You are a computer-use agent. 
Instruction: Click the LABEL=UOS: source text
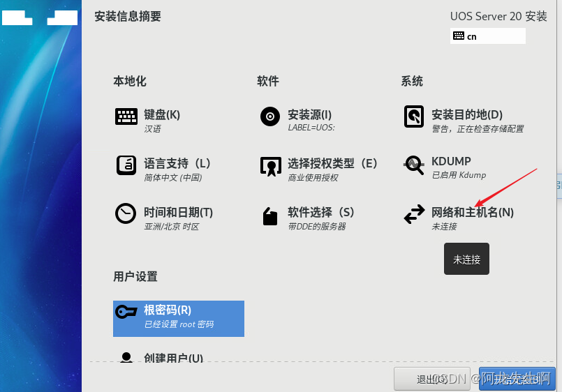[x=311, y=128]
